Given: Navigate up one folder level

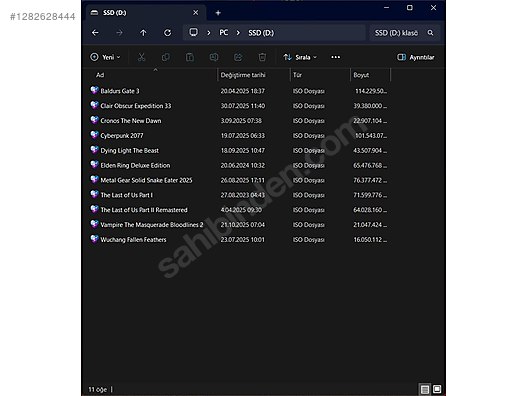Looking at the screenshot, I should pyautogui.click(x=143, y=33).
